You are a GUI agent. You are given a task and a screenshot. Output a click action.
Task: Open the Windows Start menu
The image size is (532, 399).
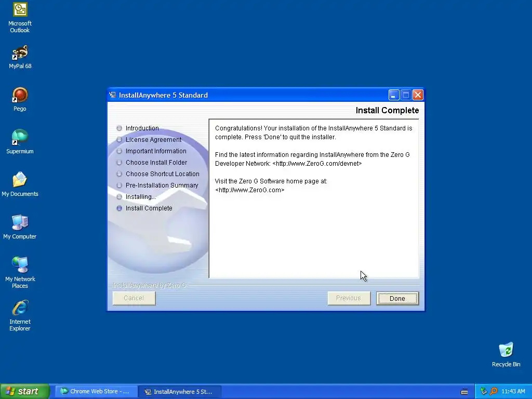(25, 391)
